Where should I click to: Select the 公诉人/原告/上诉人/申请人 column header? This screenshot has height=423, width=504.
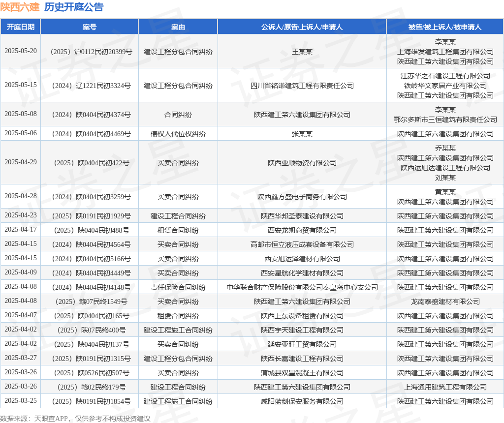[x=302, y=27]
